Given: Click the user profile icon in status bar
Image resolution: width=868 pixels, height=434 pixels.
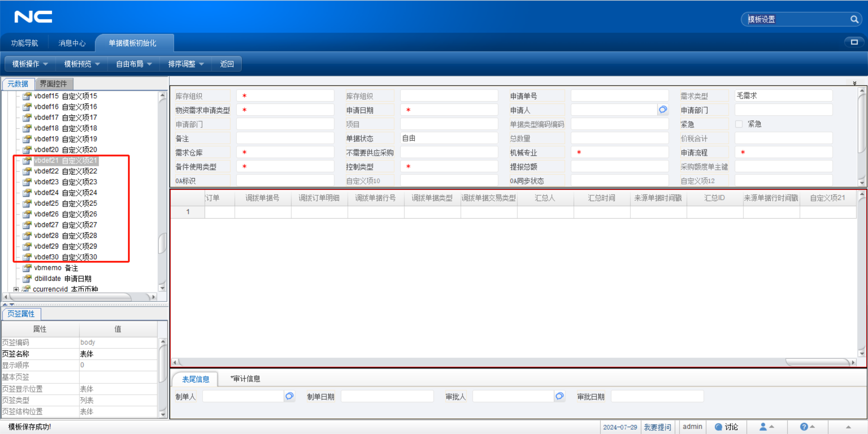Looking at the screenshot, I should click(x=763, y=426).
